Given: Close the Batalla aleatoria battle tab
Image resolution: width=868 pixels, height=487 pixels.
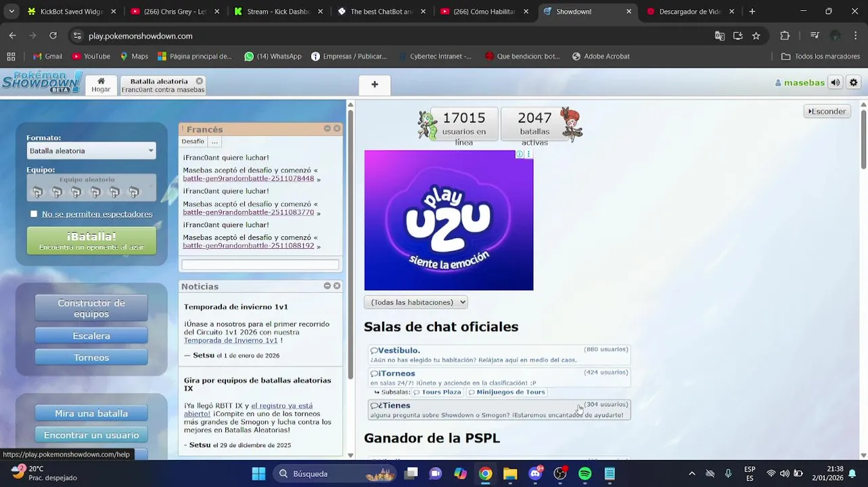Looking at the screenshot, I should [x=200, y=81].
